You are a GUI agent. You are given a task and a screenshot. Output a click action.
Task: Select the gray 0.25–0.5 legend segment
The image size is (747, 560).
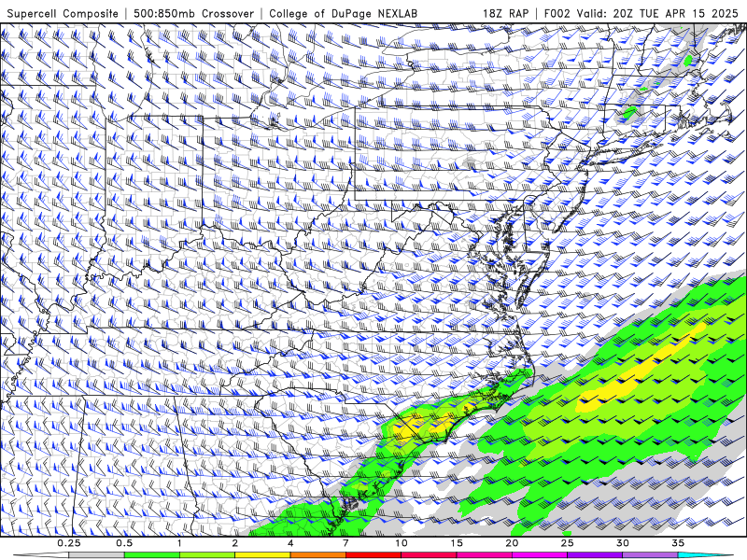97,555
